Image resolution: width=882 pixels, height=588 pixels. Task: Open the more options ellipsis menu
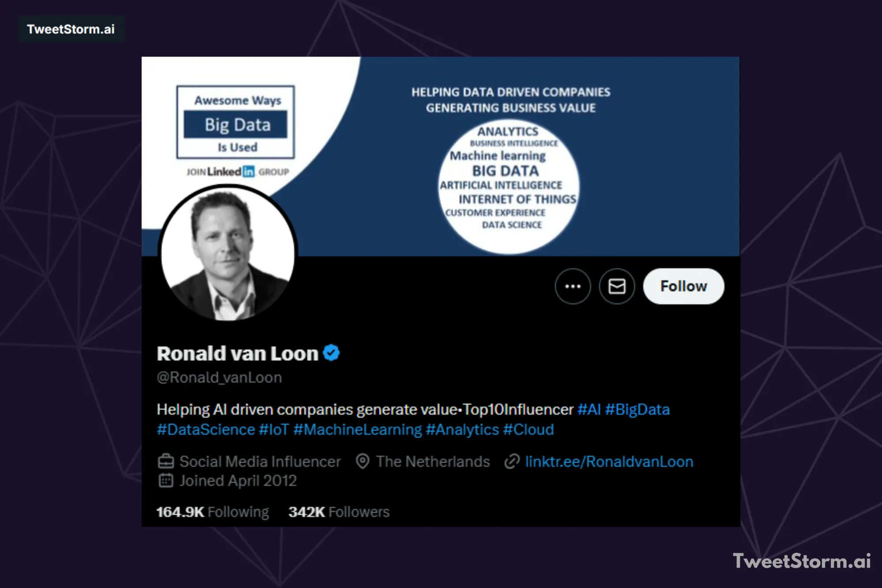click(x=573, y=286)
